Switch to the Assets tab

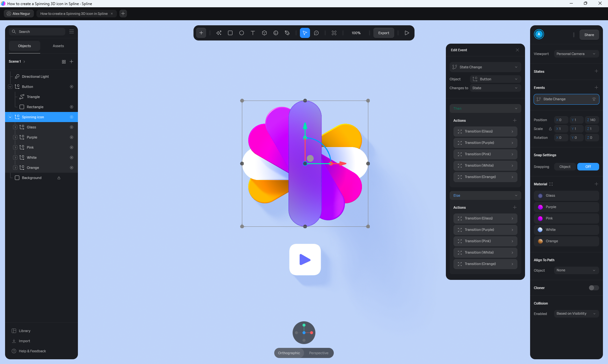tap(58, 46)
